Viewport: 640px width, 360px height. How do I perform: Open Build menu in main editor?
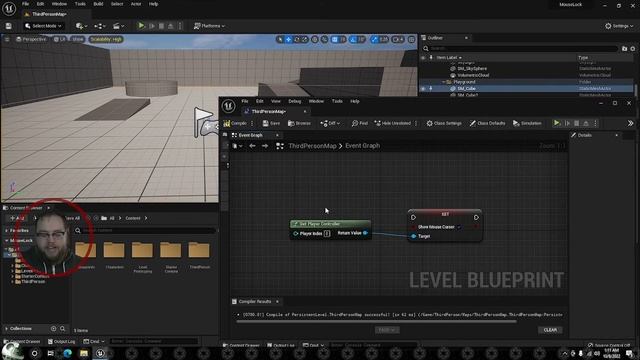pyautogui.click(x=98, y=4)
